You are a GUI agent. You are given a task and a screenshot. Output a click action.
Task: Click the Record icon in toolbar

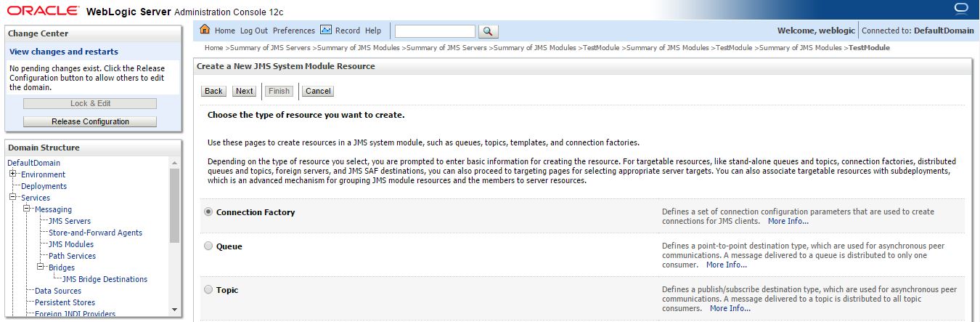pos(326,30)
